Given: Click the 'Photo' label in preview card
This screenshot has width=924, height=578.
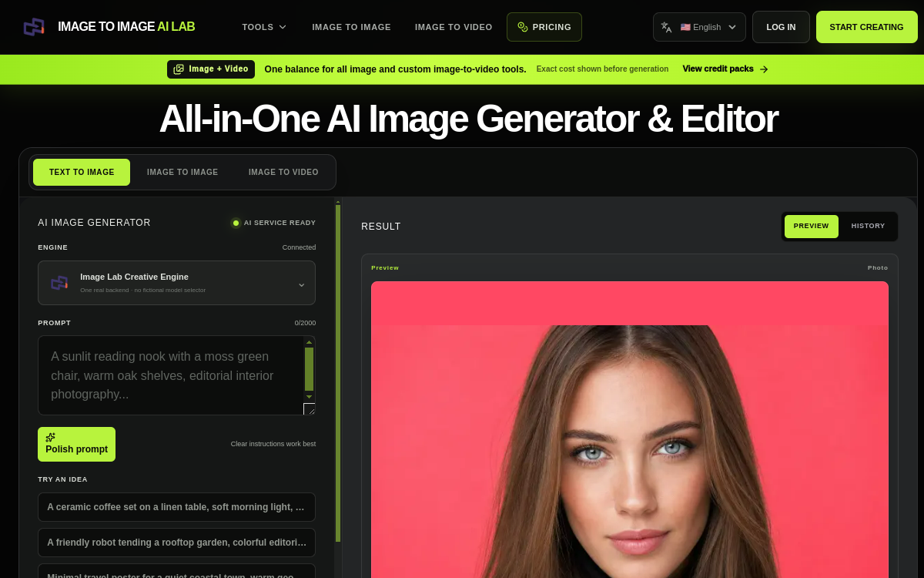Looking at the screenshot, I should click(x=878, y=267).
